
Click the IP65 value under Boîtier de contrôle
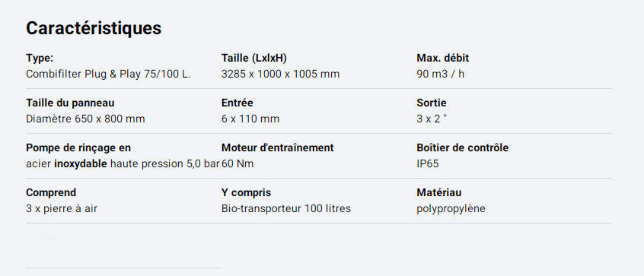[428, 164]
